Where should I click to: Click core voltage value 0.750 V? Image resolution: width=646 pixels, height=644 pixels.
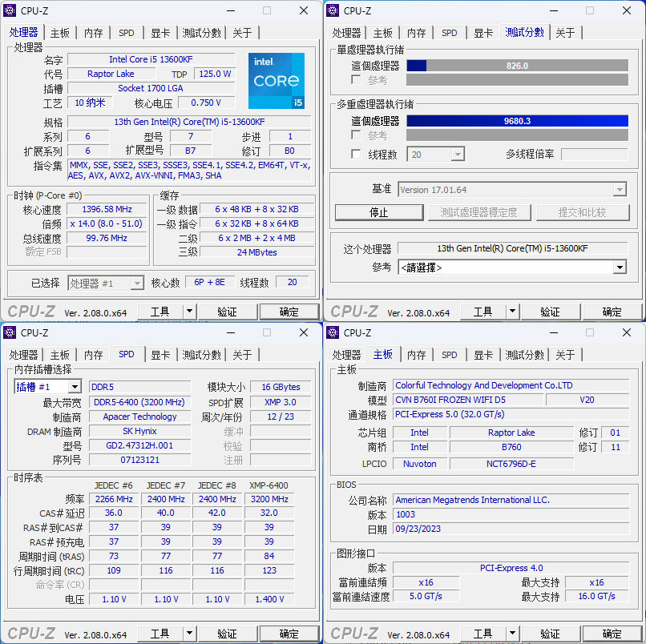pyautogui.click(x=206, y=103)
